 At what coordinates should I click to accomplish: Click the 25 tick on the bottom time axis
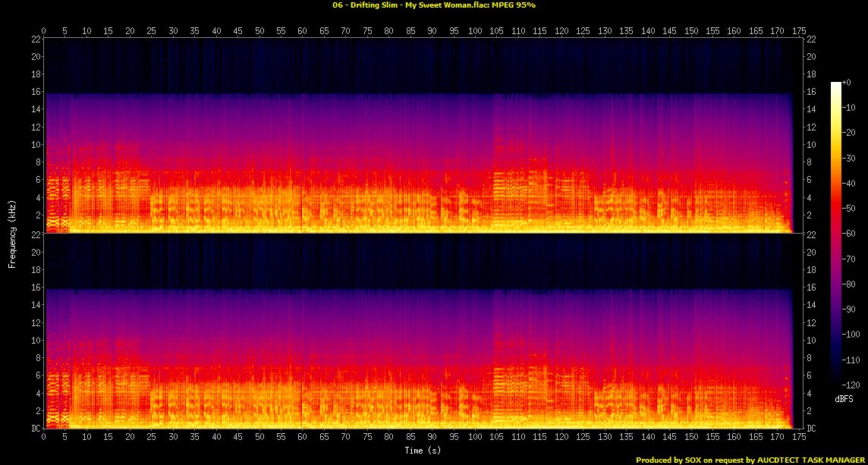pyautogui.click(x=152, y=438)
